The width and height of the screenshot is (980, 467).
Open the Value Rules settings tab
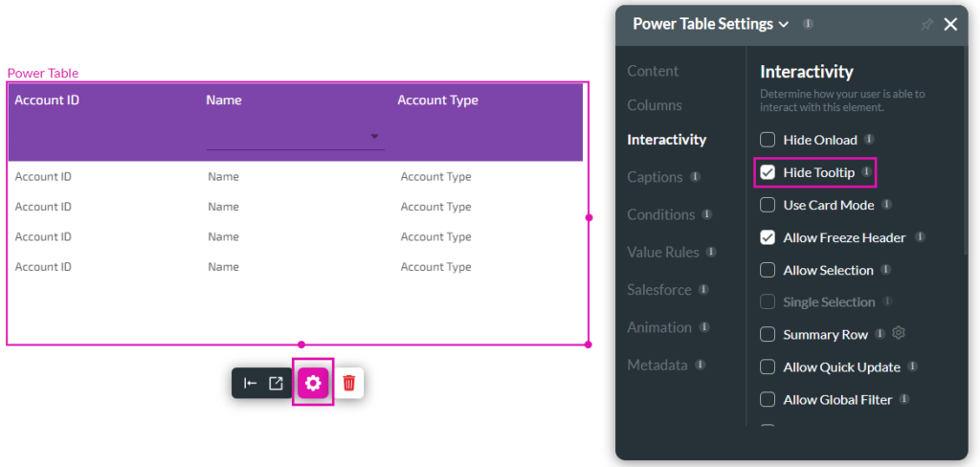point(662,252)
